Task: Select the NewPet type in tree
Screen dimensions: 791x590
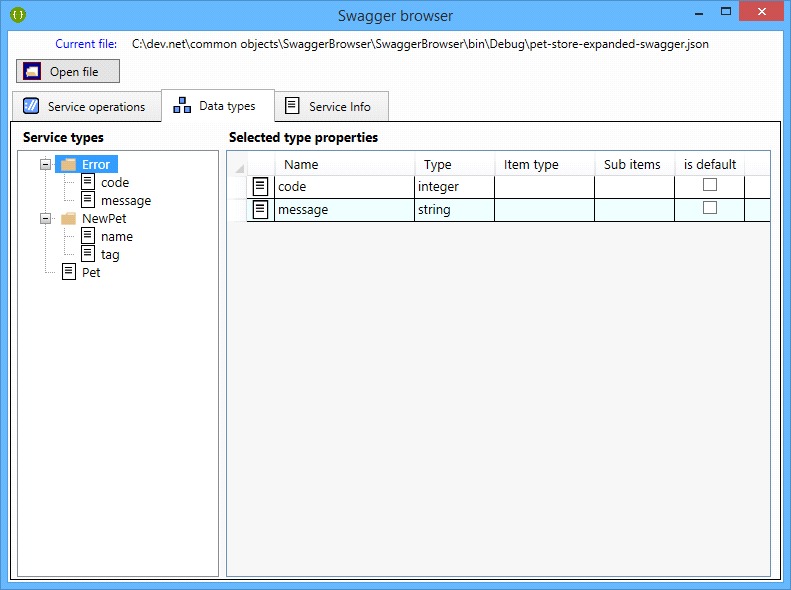Action: [104, 218]
